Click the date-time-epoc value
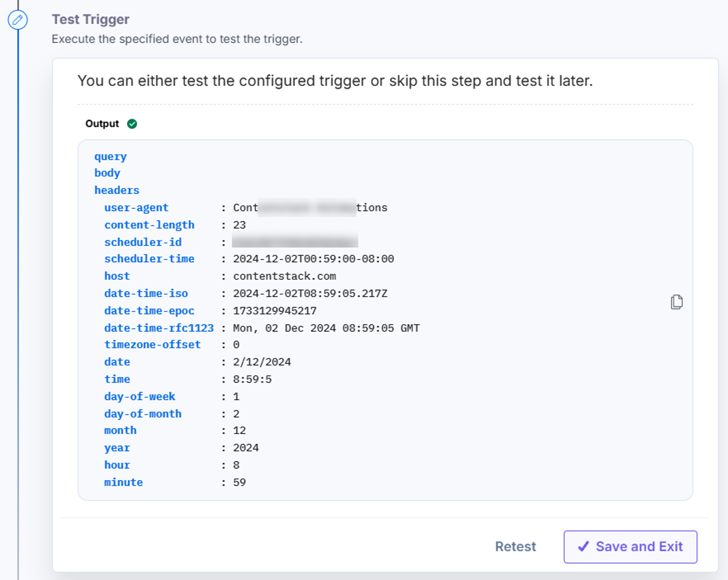 pos(275,311)
